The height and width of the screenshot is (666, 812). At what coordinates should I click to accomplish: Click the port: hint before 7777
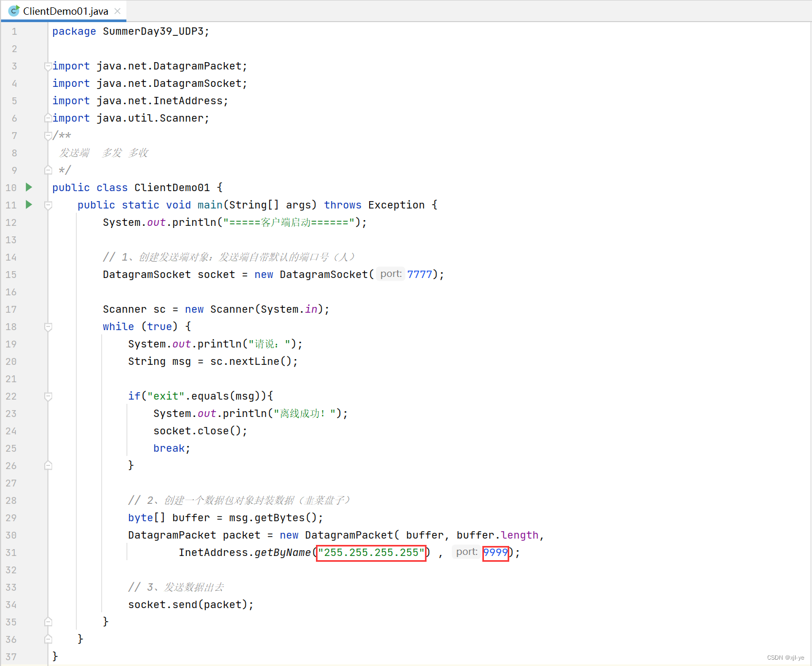(x=391, y=274)
